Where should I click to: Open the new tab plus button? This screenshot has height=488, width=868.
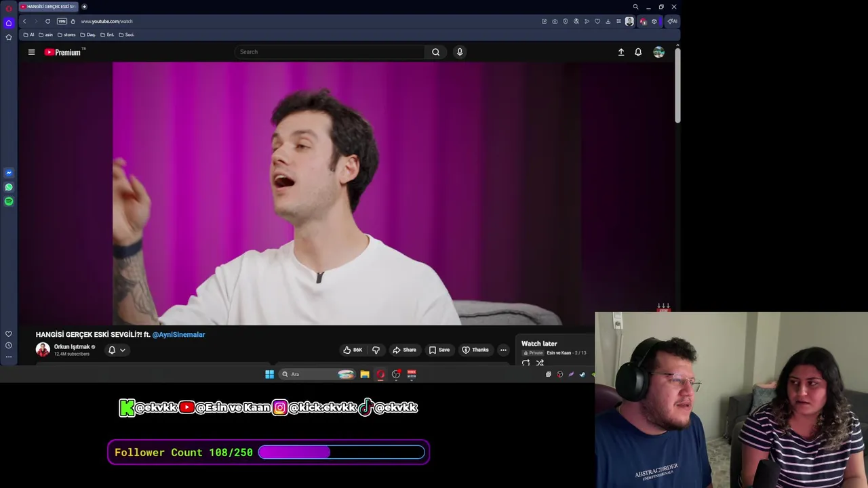84,7
